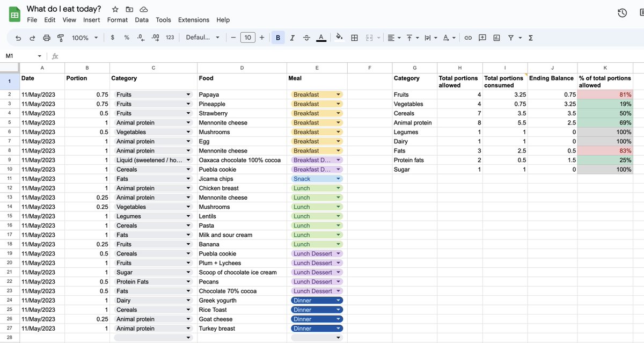
Task: Click the Insert link icon
Action: point(468,38)
